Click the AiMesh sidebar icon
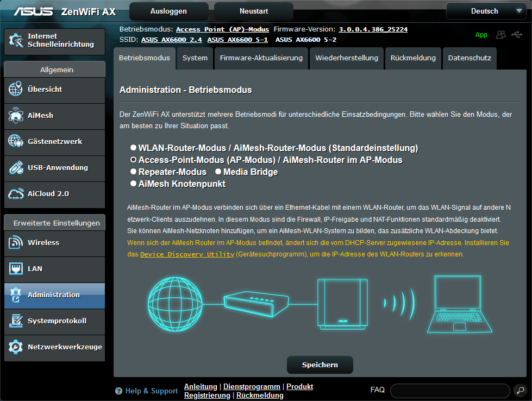 16,115
